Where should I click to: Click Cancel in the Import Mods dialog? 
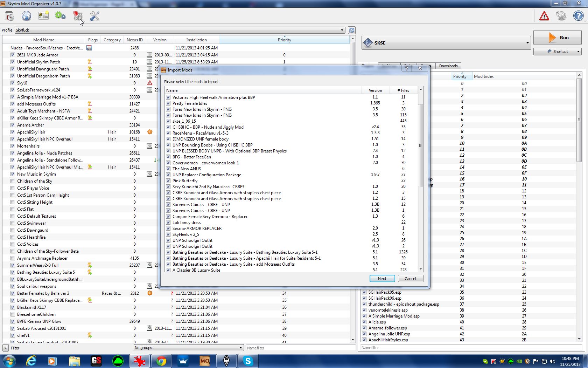[x=410, y=279]
